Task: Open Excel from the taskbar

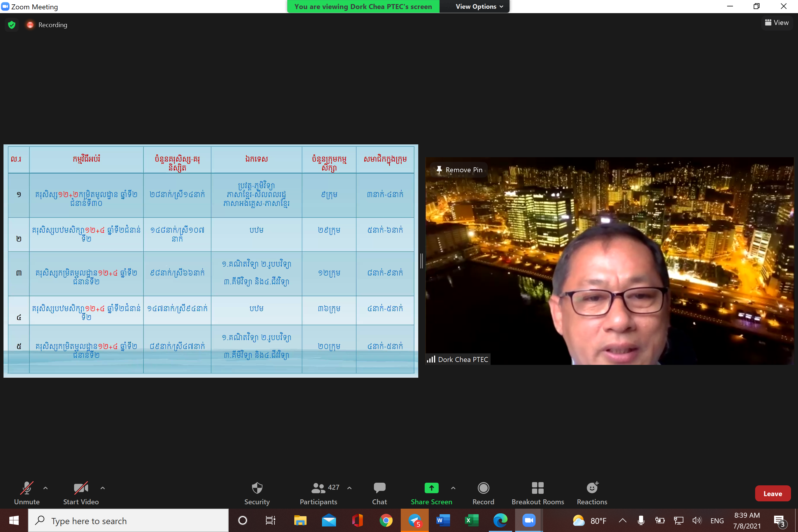Action: click(471, 520)
